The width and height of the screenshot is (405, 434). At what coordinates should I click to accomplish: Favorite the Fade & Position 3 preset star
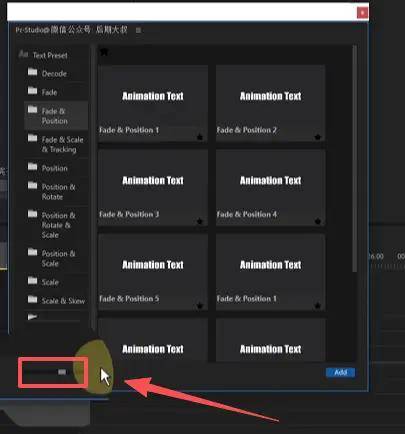tap(200, 221)
